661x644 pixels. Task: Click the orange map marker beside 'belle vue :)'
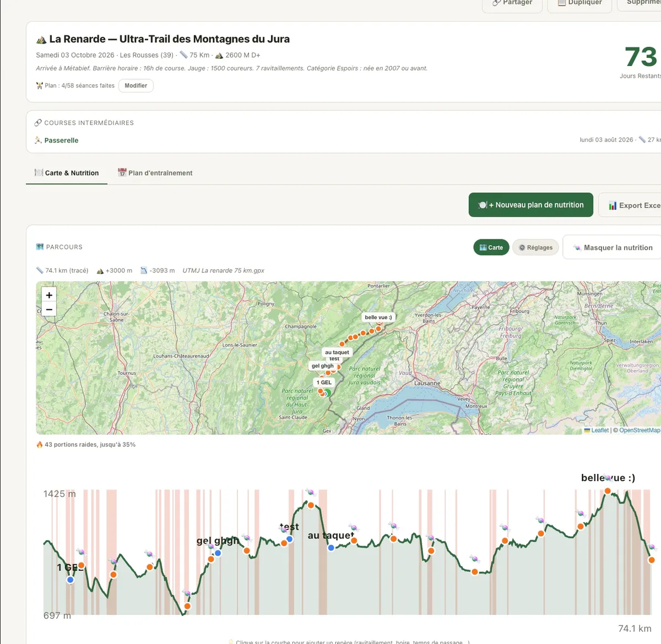tap(378, 329)
